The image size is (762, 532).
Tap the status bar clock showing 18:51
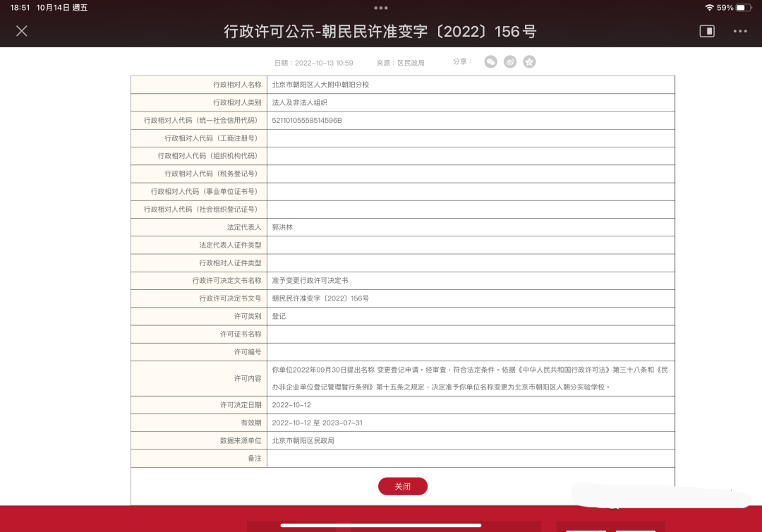coord(20,8)
